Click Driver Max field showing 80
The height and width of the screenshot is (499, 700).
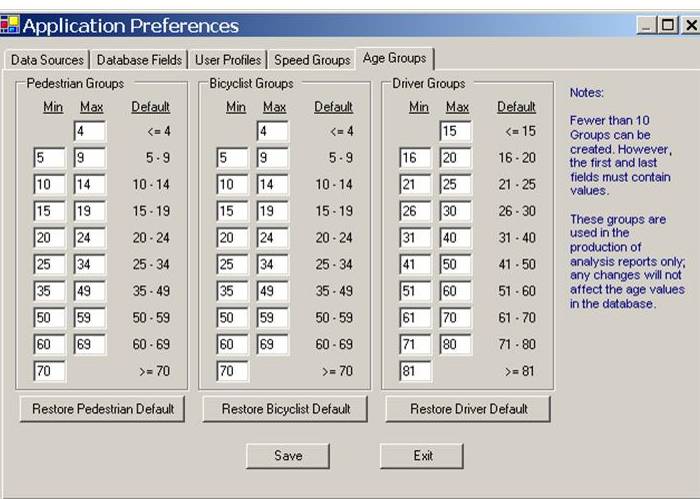[455, 345]
